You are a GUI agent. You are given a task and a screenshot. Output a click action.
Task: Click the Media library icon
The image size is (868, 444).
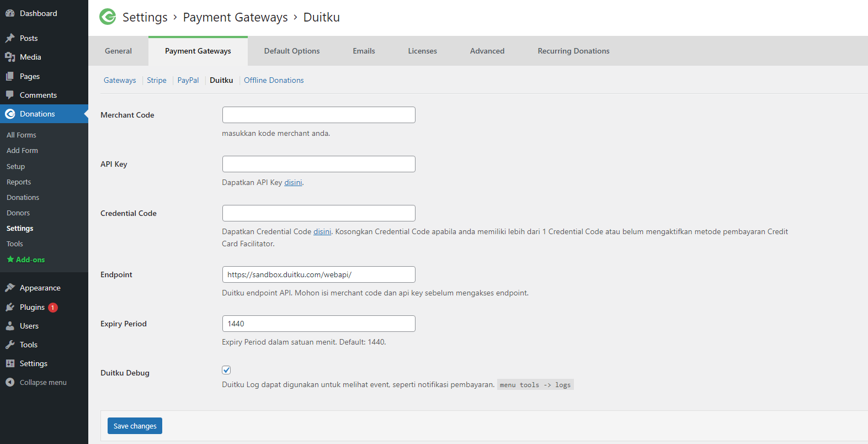(x=10, y=57)
